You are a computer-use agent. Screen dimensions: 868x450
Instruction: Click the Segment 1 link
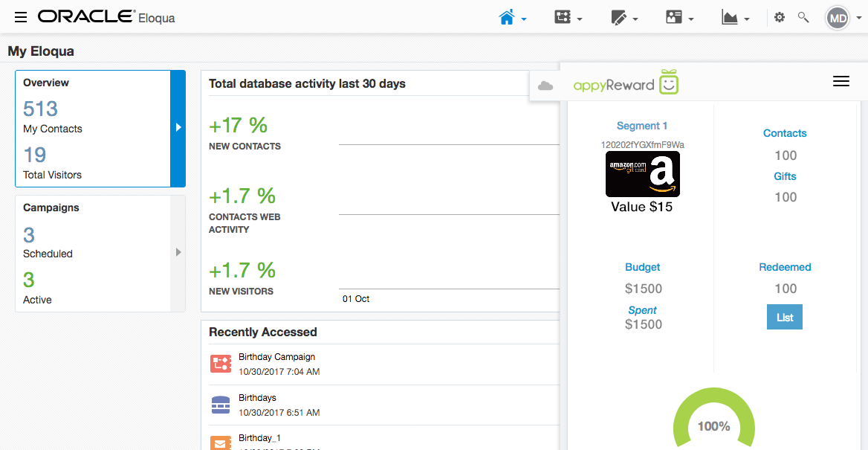tap(642, 126)
